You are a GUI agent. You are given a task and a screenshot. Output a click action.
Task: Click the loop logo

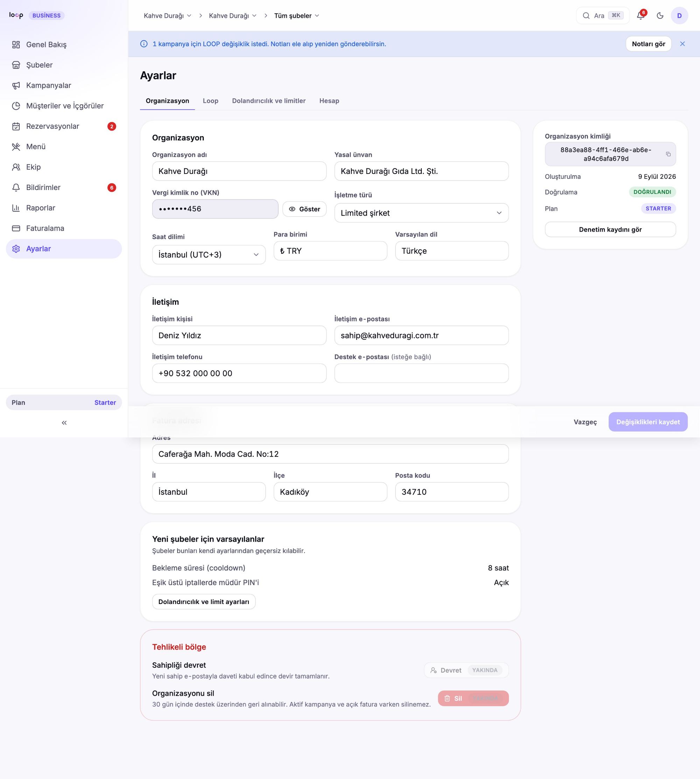pyautogui.click(x=16, y=15)
